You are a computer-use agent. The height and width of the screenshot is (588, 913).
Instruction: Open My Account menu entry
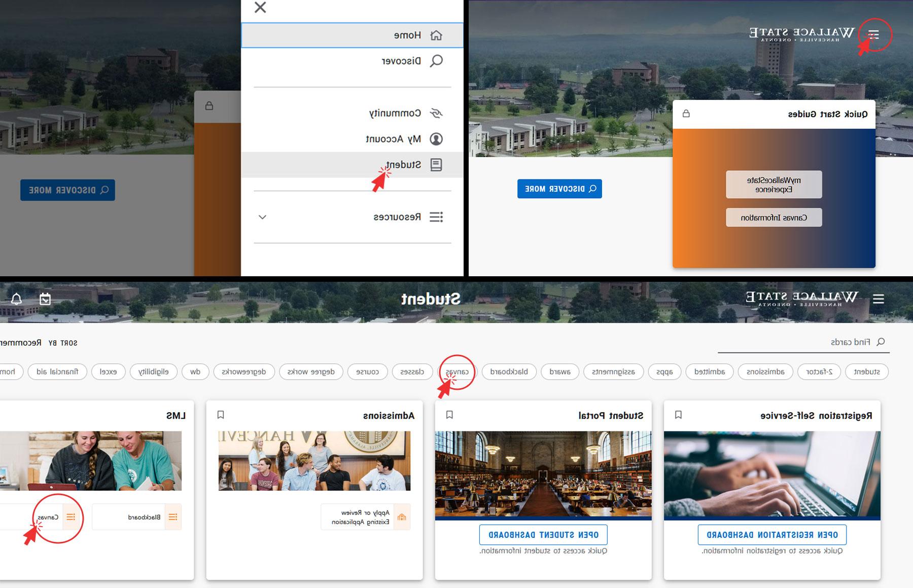pos(352,139)
